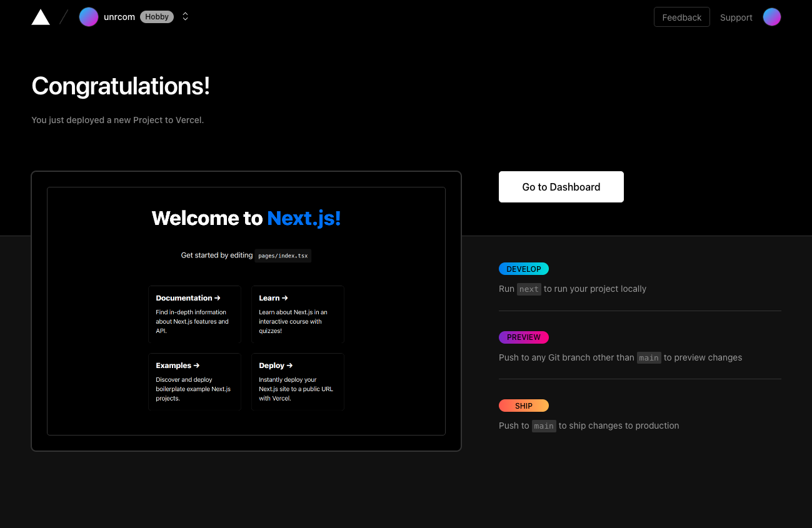Open the Feedback button
This screenshot has height=528, width=812.
(682, 17)
